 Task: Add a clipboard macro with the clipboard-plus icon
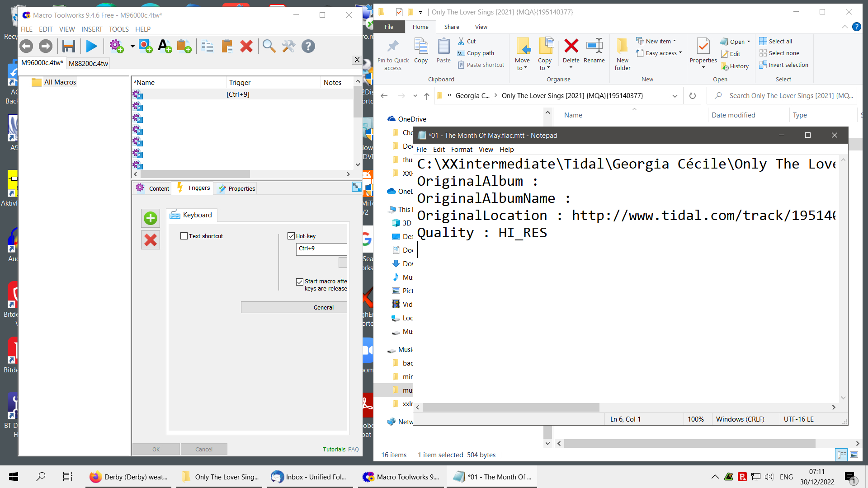click(184, 46)
